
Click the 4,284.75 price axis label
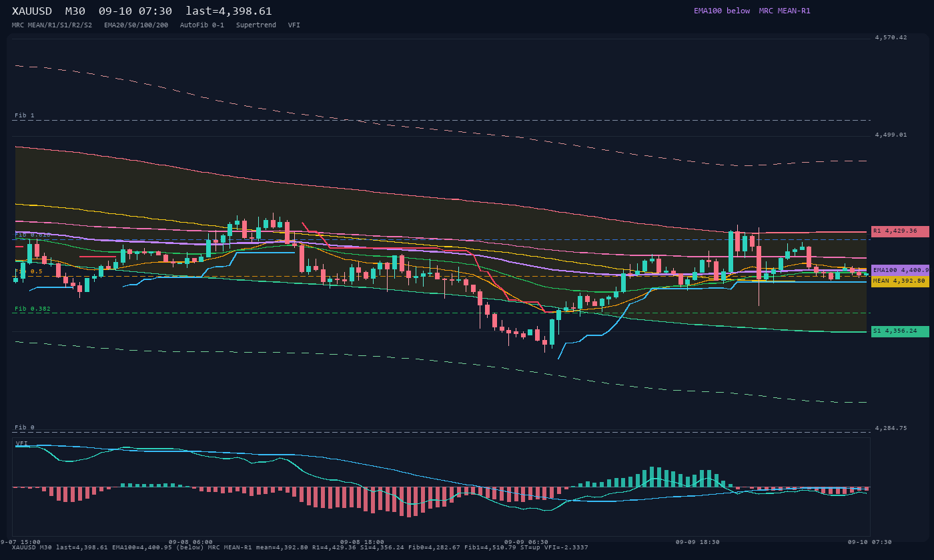pos(891,428)
